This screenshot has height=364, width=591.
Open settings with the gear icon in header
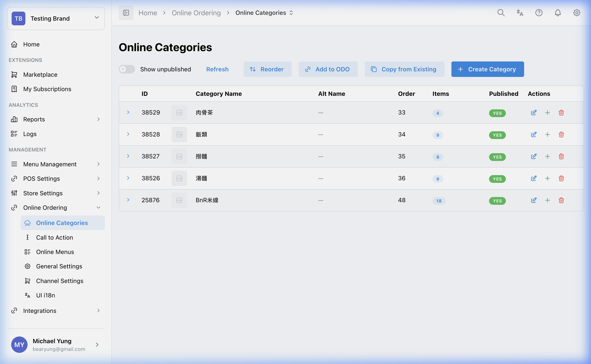click(576, 13)
